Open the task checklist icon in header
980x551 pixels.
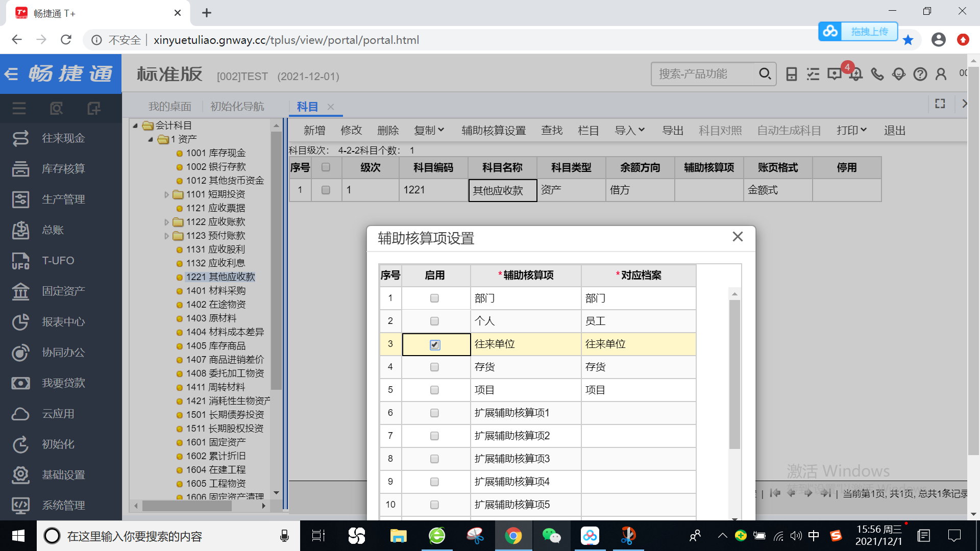click(x=813, y=74)
